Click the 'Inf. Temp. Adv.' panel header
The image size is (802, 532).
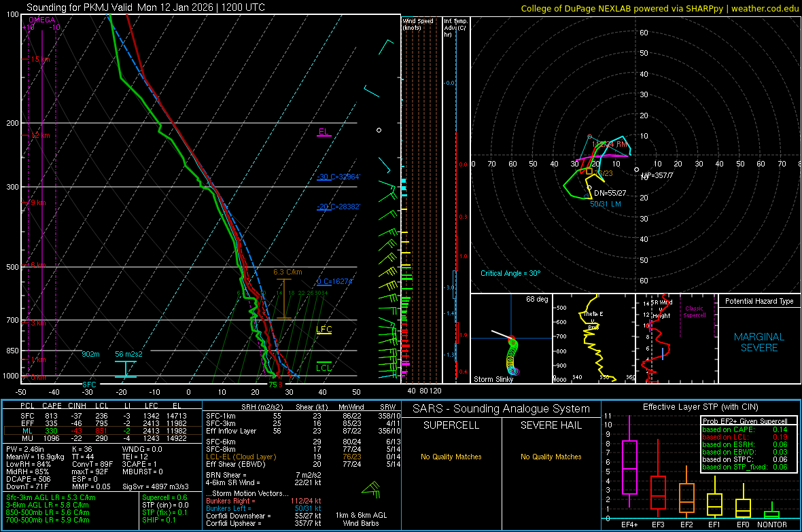coord(455,28)
